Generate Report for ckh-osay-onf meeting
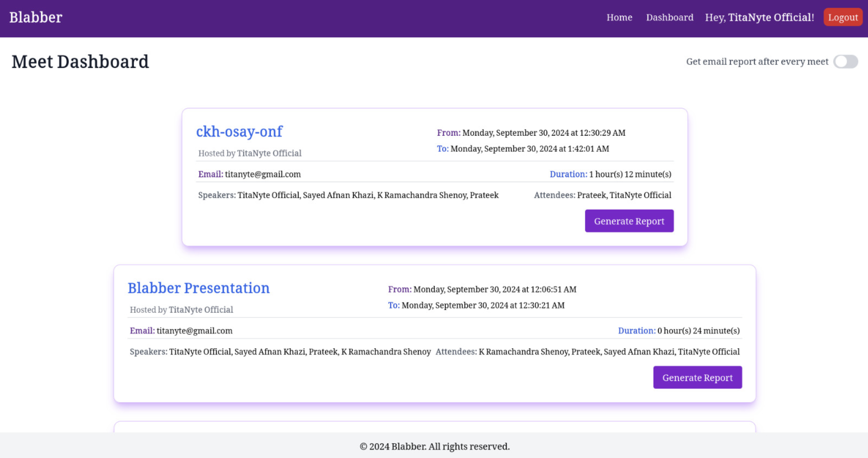The width and height of the screenshot is (868, 458). point(629,221)
